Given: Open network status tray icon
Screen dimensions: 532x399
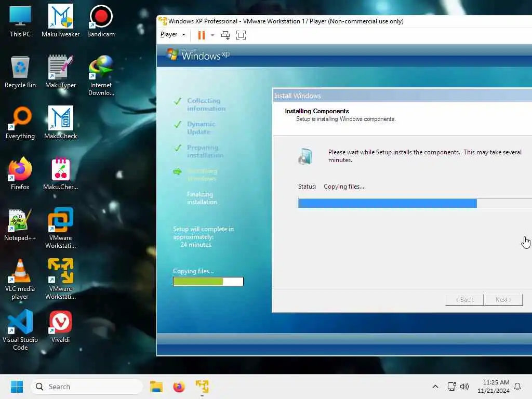Looking at the screenshot, I should coord(451,387).
